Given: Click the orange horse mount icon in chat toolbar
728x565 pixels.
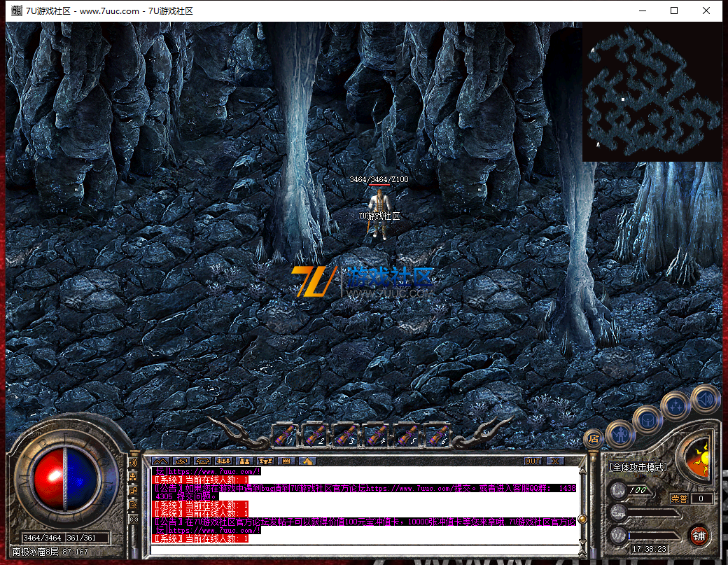Looking at the screenshot, I should [x=307, y=461].
